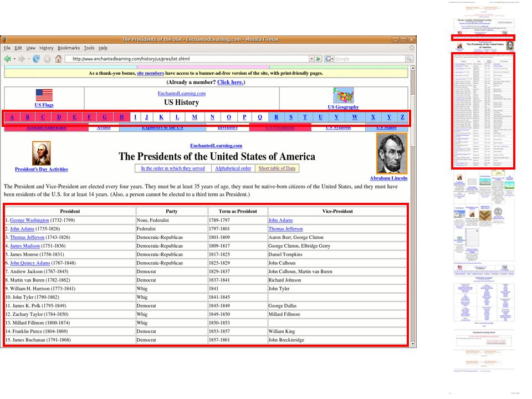532x399 pixels.
Task: Click the Google search box
Action: click(370, 59)
